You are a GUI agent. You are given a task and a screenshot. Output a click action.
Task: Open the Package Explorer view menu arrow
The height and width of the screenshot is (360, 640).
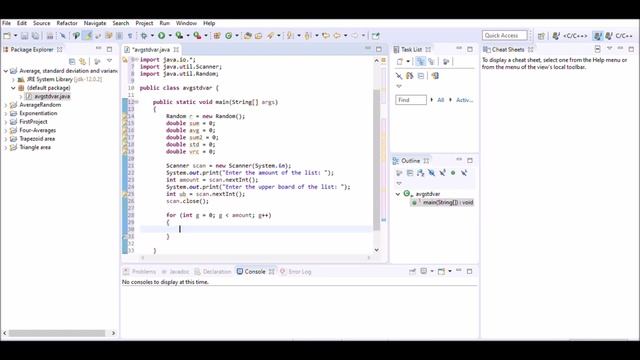[109, 61]
